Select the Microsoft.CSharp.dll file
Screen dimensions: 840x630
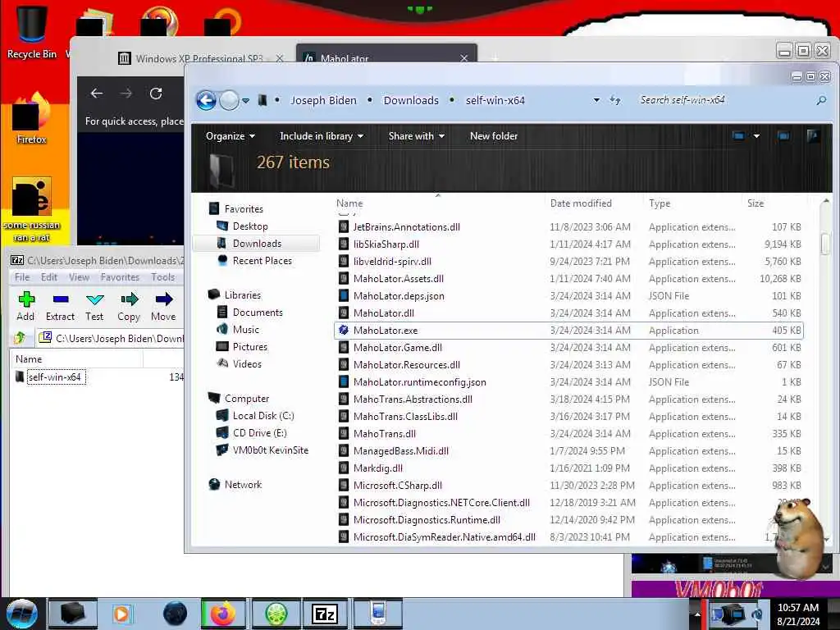(568, 486)
